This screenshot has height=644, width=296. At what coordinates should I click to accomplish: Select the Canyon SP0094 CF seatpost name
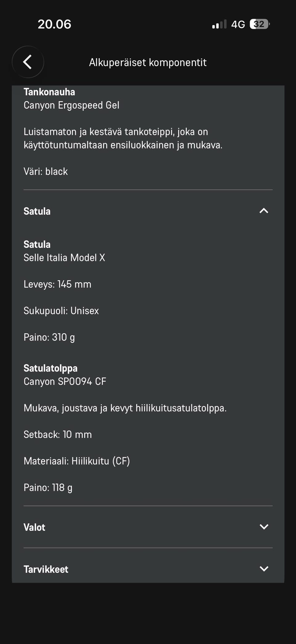(x=65, y=381)
